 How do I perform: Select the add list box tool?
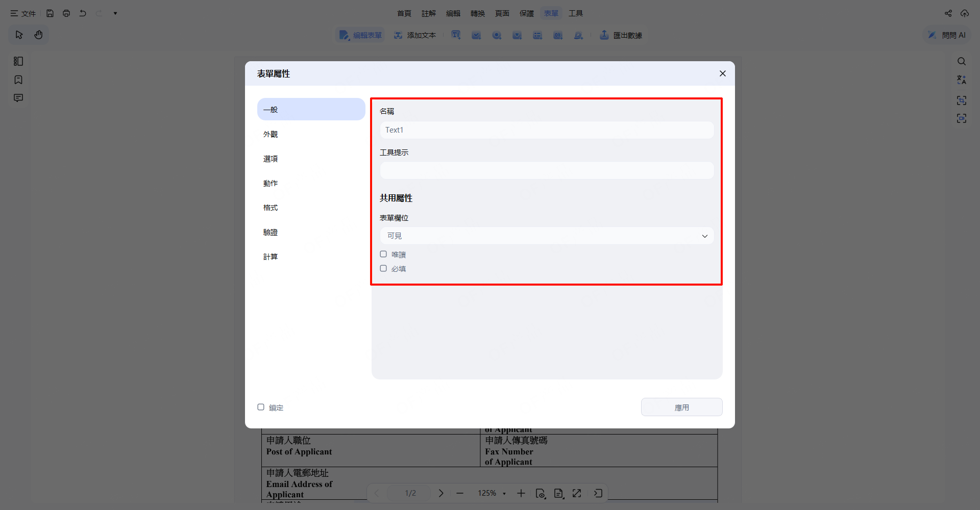[537, 35]
